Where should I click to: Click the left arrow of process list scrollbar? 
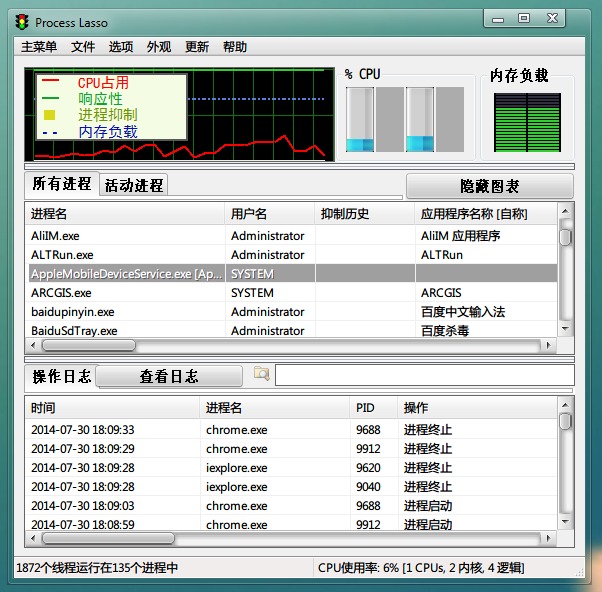click(33, 346)
